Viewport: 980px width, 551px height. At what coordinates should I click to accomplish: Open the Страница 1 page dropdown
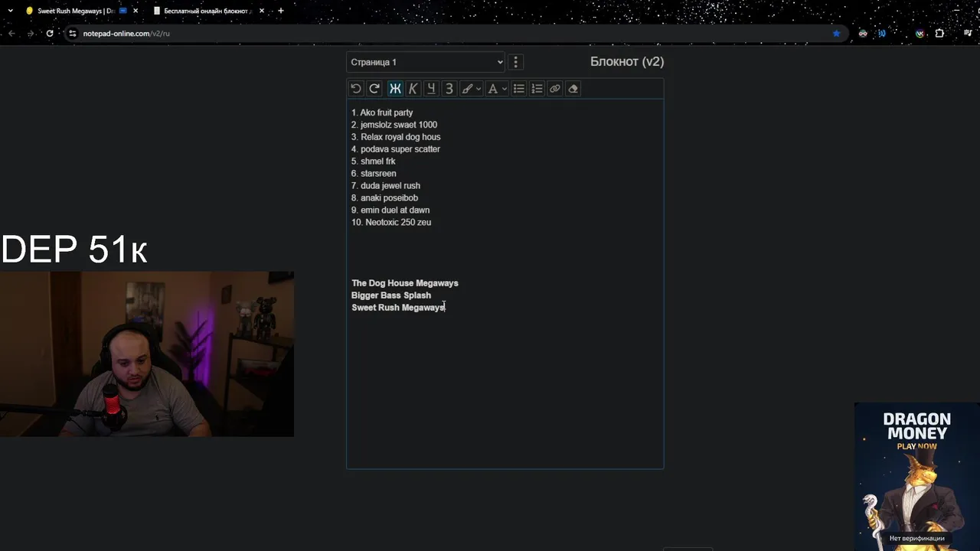pos(426,62)
